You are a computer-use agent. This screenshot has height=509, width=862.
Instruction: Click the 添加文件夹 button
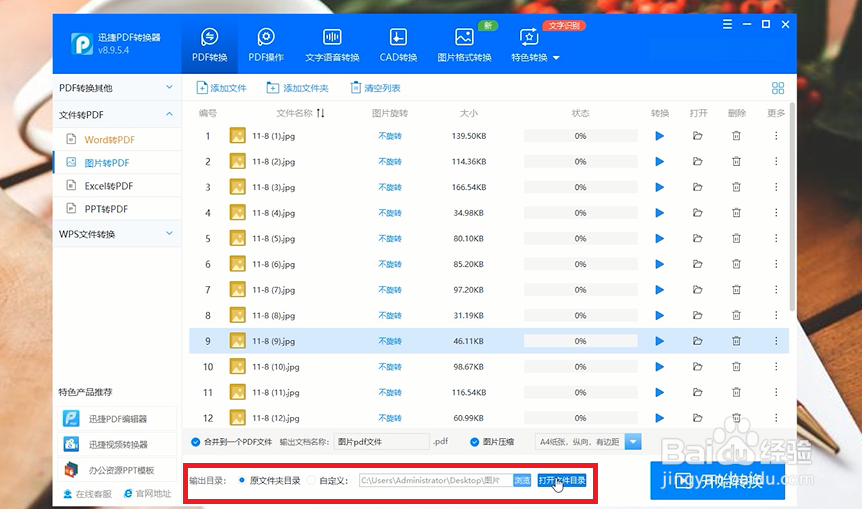297,88
